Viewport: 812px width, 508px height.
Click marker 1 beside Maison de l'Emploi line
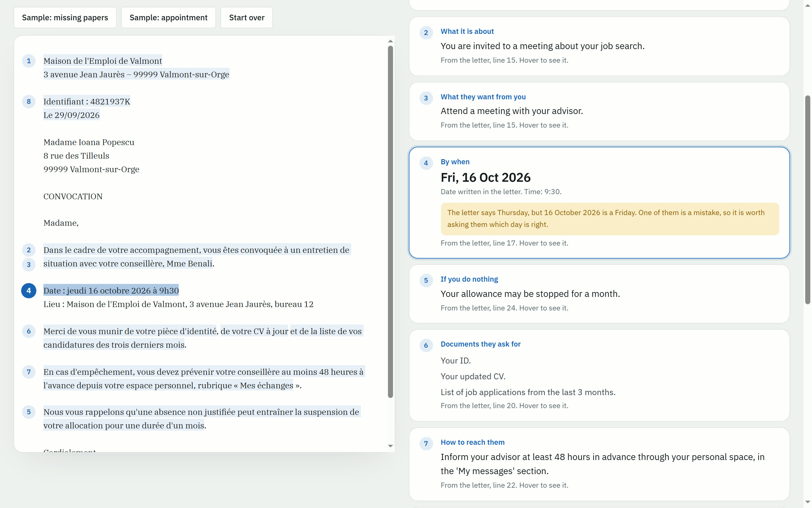29,61
